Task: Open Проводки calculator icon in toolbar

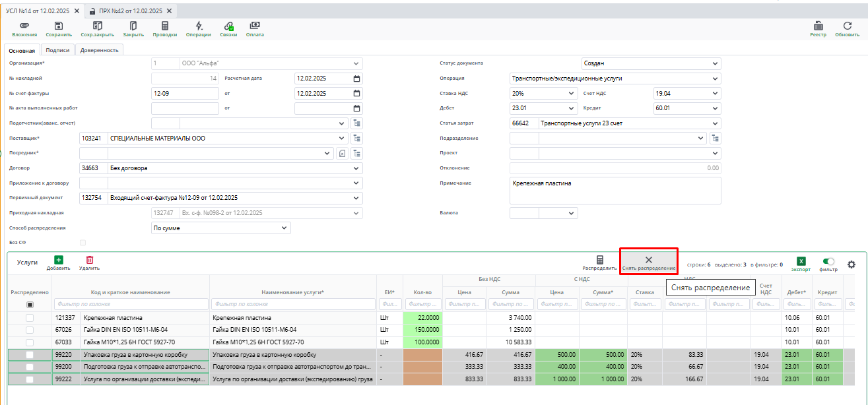Action: (x=164, y=26)
